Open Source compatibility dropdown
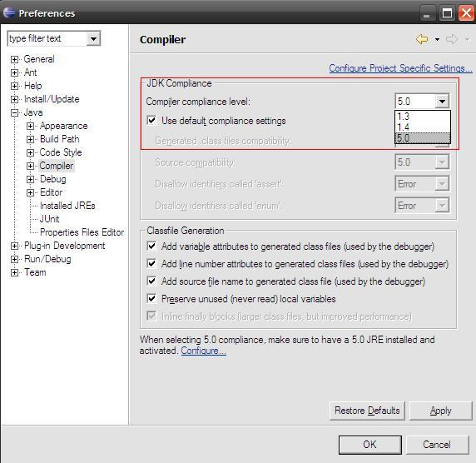The height and width of the screenshot is (463, 476). (x=422, y=162)
